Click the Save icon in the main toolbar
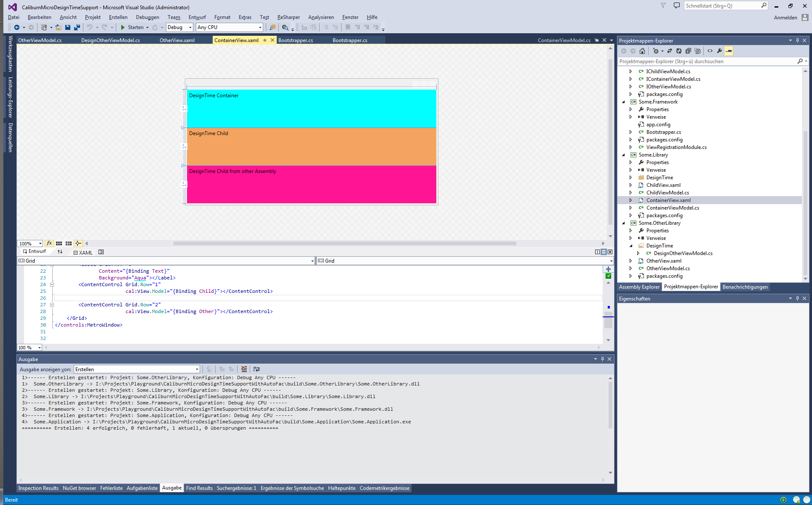This screenshot has height=505, width=812. pos(67,27)
